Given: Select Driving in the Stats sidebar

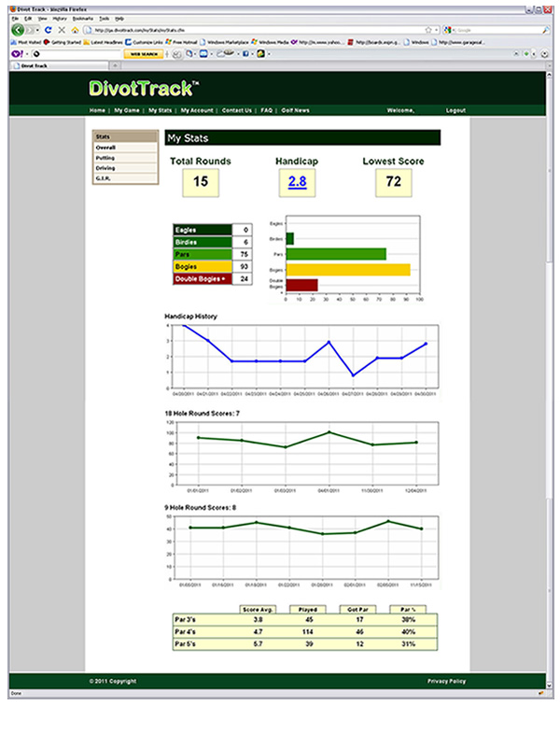Looking at the screenshot, I should [105, 168].
